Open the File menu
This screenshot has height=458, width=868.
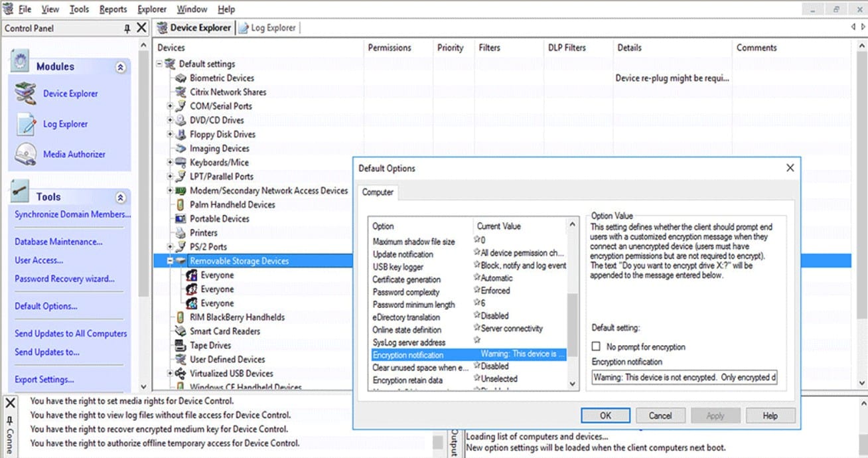coord(25,9)
